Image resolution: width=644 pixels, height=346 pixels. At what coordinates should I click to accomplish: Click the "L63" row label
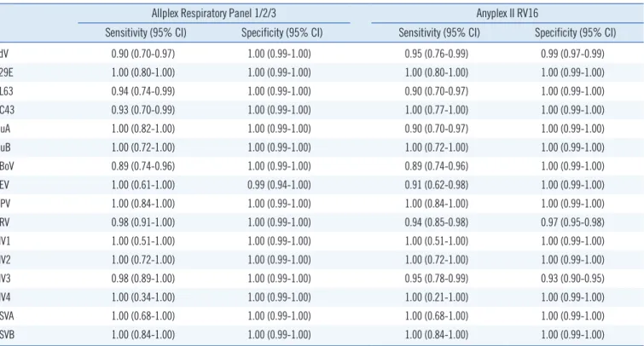click(x=7, y=91)
